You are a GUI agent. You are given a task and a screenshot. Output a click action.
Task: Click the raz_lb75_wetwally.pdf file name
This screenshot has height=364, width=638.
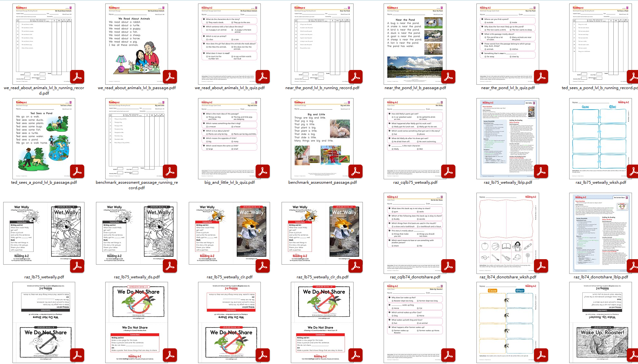[44, 277]
